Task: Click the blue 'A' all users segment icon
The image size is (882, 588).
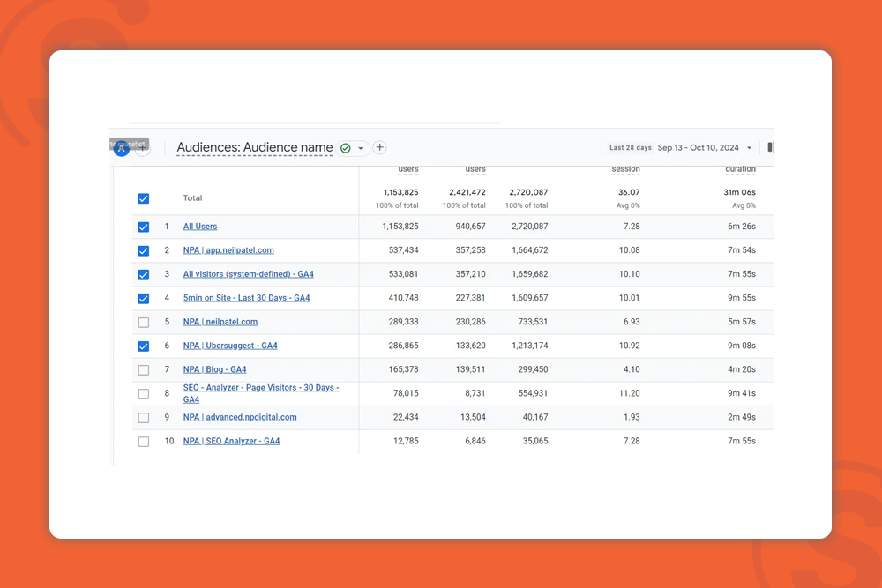Action: click(122, 148)
